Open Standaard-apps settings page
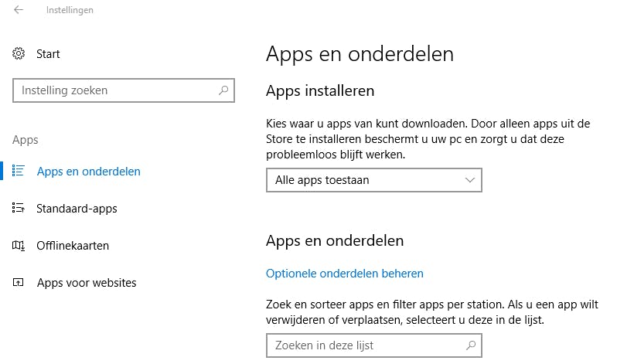Screen dimensions: 617x364 [x=77, y=209]
